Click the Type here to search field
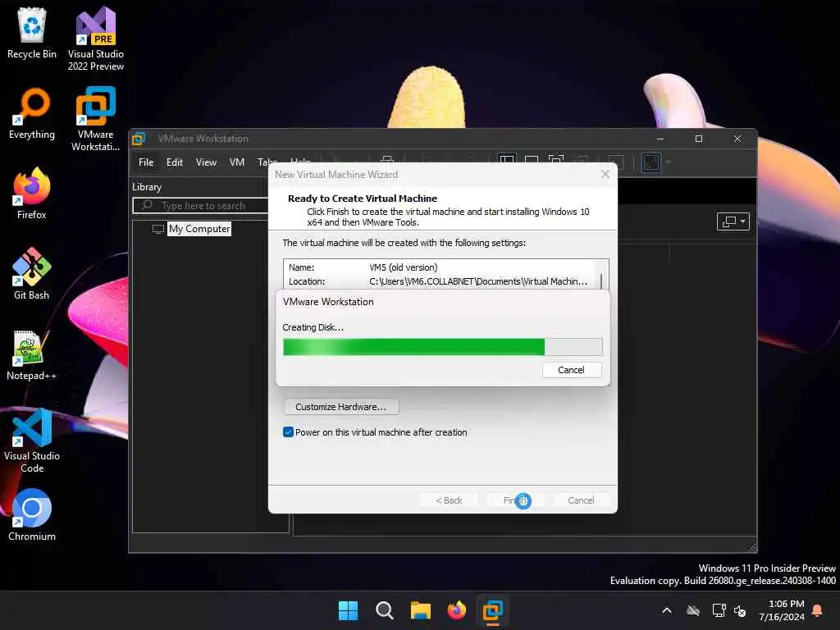 [201, 206]
